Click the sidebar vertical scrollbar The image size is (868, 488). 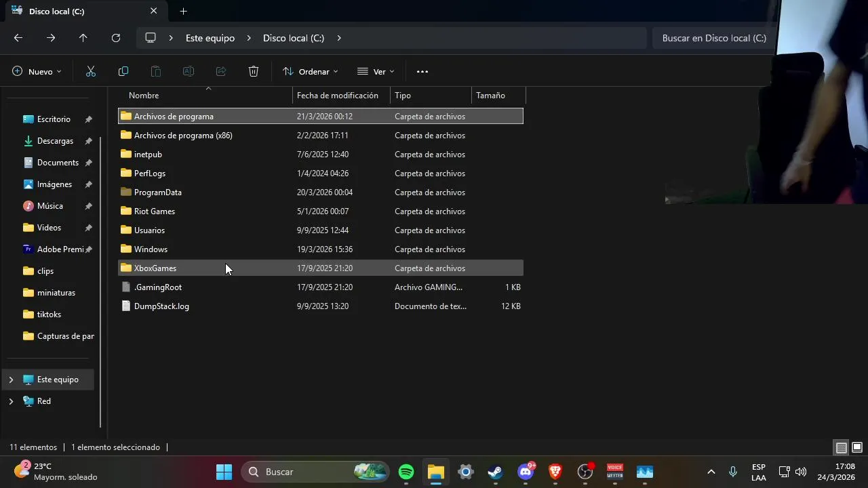coord(101,281)
